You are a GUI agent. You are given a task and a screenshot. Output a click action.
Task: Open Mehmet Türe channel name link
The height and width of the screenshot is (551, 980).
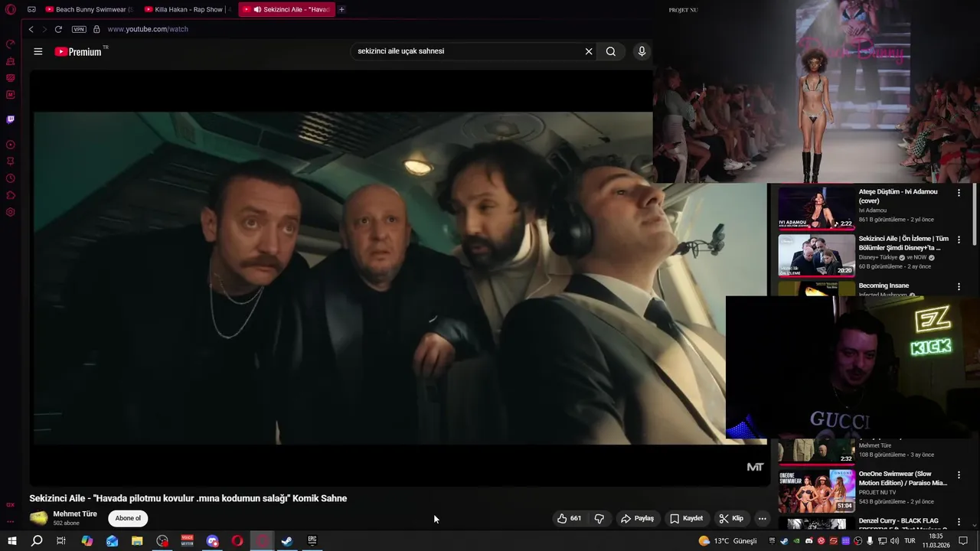tap(75, 514)
